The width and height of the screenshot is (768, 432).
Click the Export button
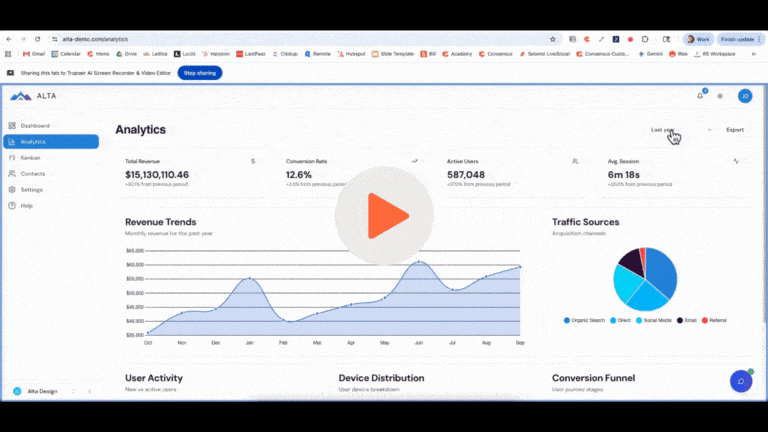click(735, 130)
